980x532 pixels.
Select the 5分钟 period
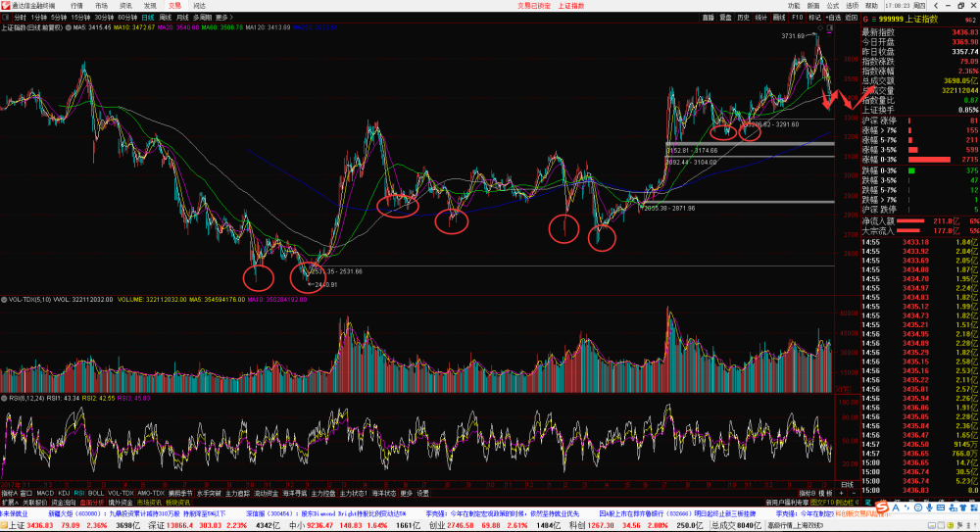(x=59, y=18)
